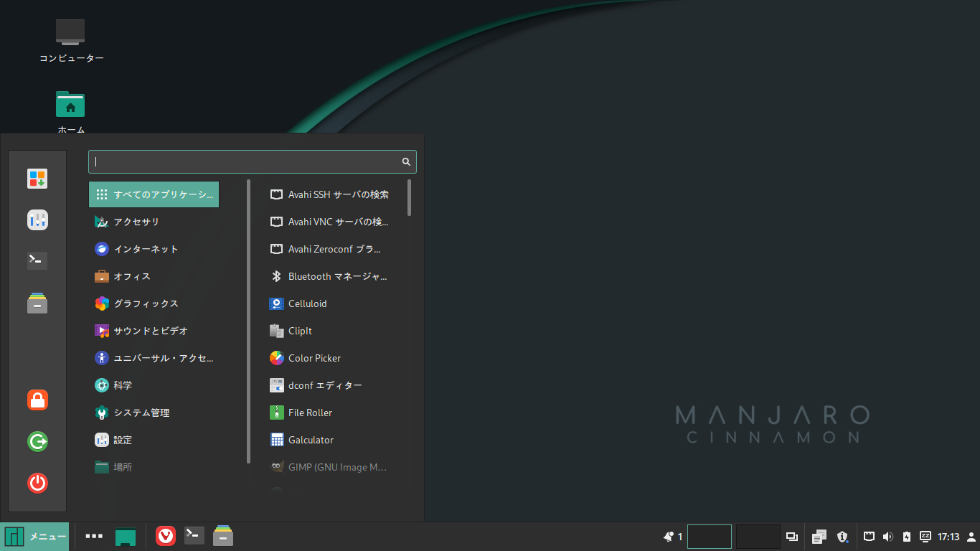Open file manager icon in menu sidebar

pyautogui.click(x=37, y=303)
